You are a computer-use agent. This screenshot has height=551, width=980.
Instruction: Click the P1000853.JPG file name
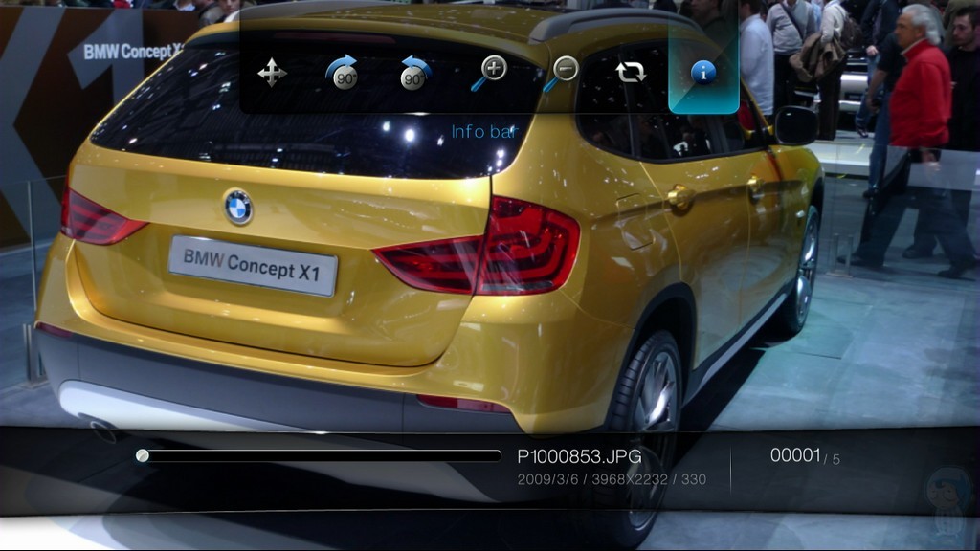click(x=579, y=456)
